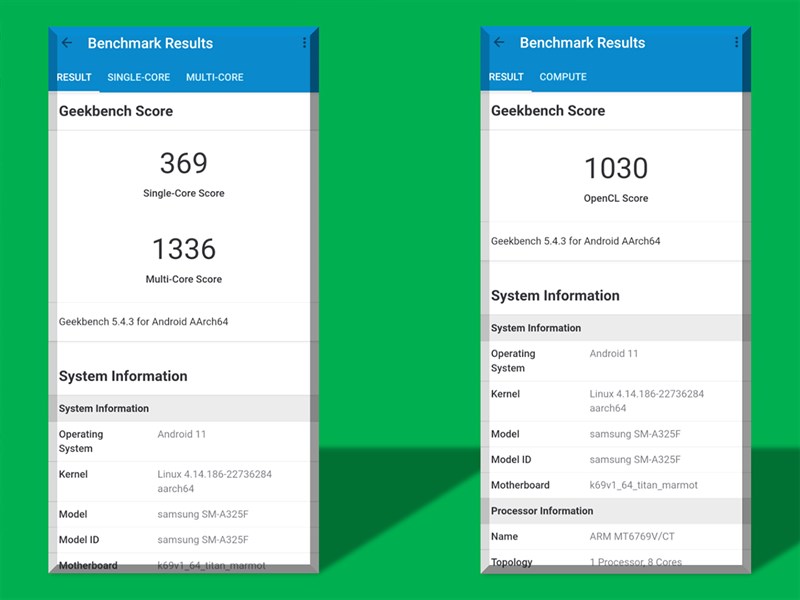The height and width of the screenshot is (600, 800).
Task: Tap Geekbench Score heading on right screen
Action: pyautogui.click(x=548, y=110)
